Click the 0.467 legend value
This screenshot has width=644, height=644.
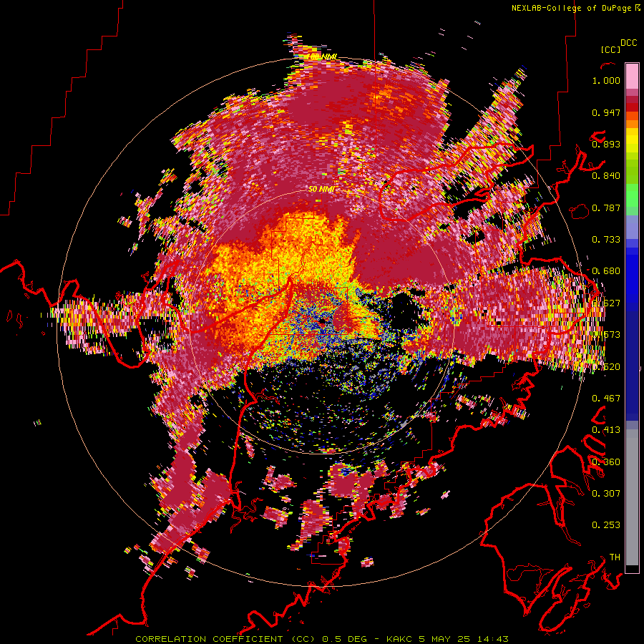tap(606, 398)
